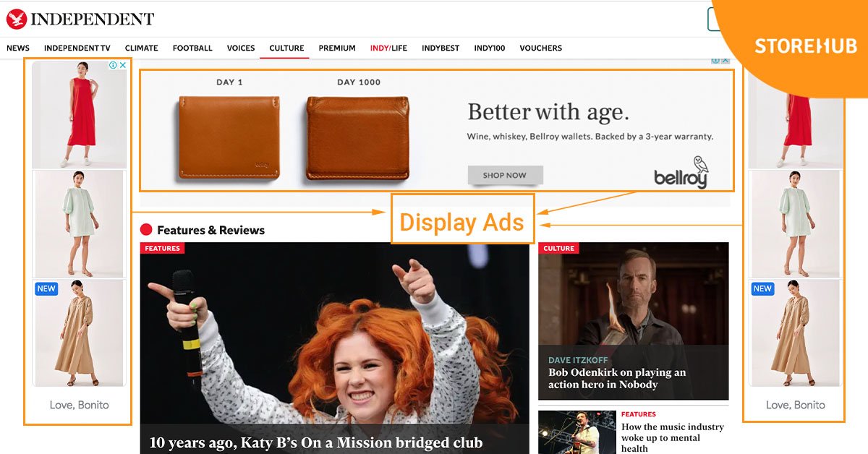
Task: Open the music industry mental health article
Action: (x=672, y=437)
